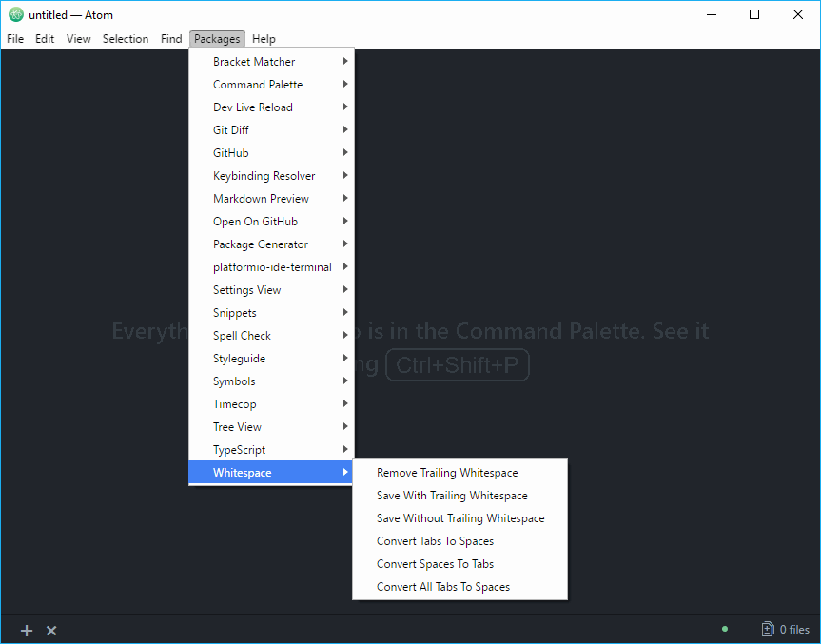The width and height of the screenshot is (821, 644).
Task: Maximize the Atom window
Action: pyautogui.click(x=754, y=14)
